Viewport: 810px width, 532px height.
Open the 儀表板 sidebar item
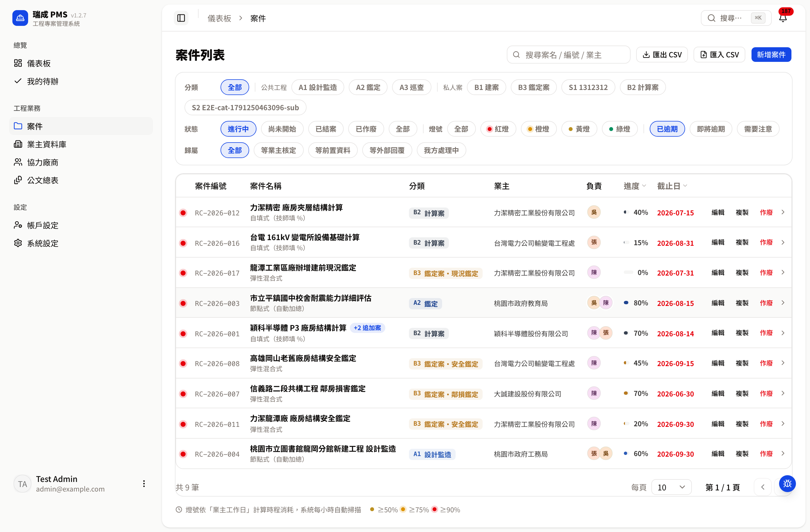(x=81, y=63)
